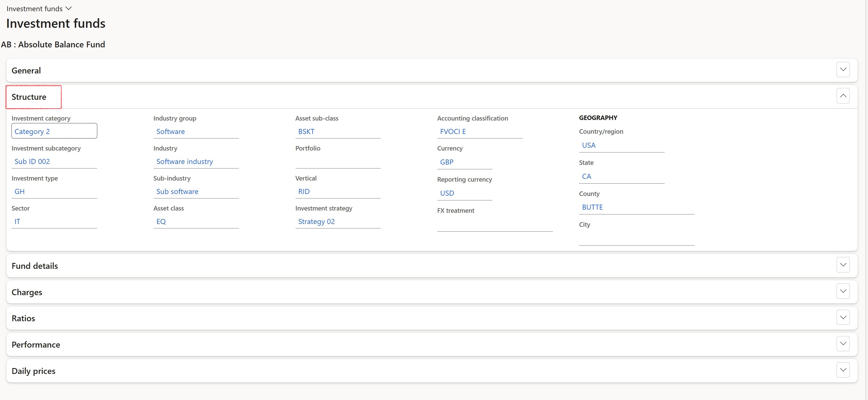Screen dimensions: 868x400
Task: Expand the Daily prices section chevron
Action: click(843, 370)
